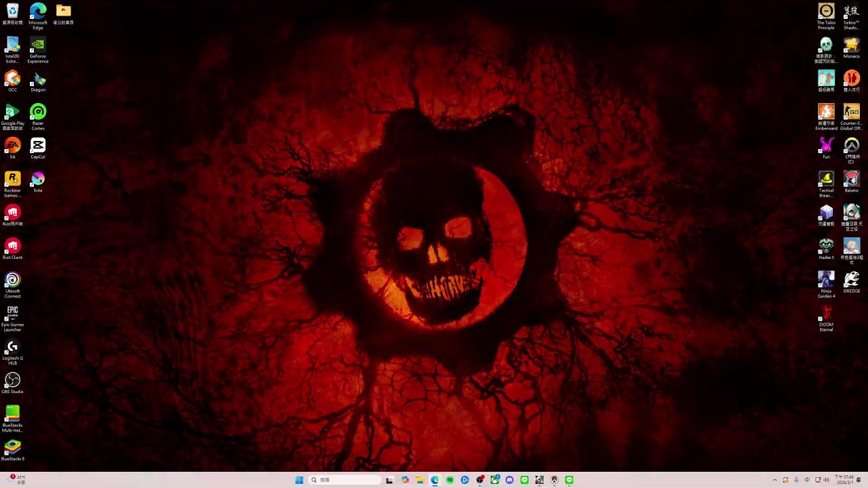This screenshot has height=488, width=868.
Task: Launch Riot Client
Action: (x=12, y=249)
